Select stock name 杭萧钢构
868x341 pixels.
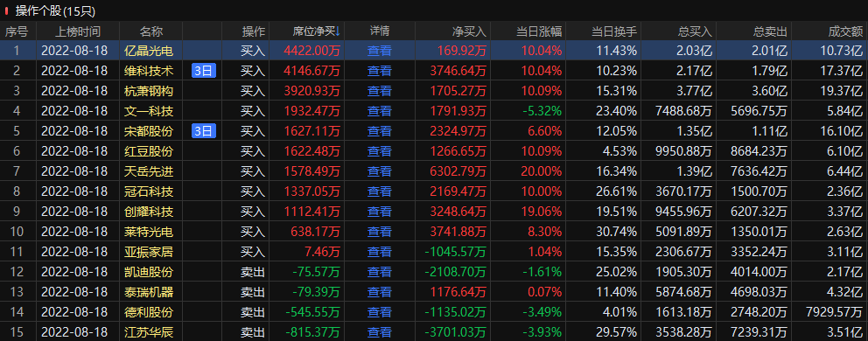(149, 91)
